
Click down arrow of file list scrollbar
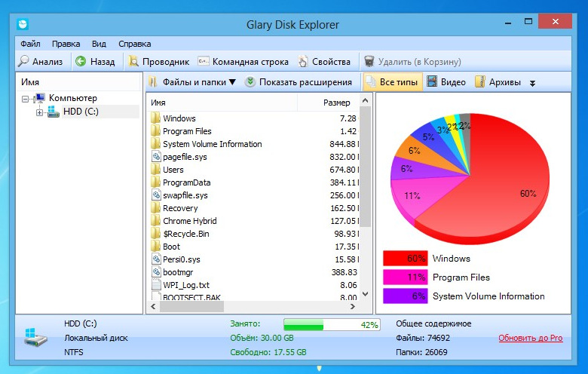tap(366, 295)
